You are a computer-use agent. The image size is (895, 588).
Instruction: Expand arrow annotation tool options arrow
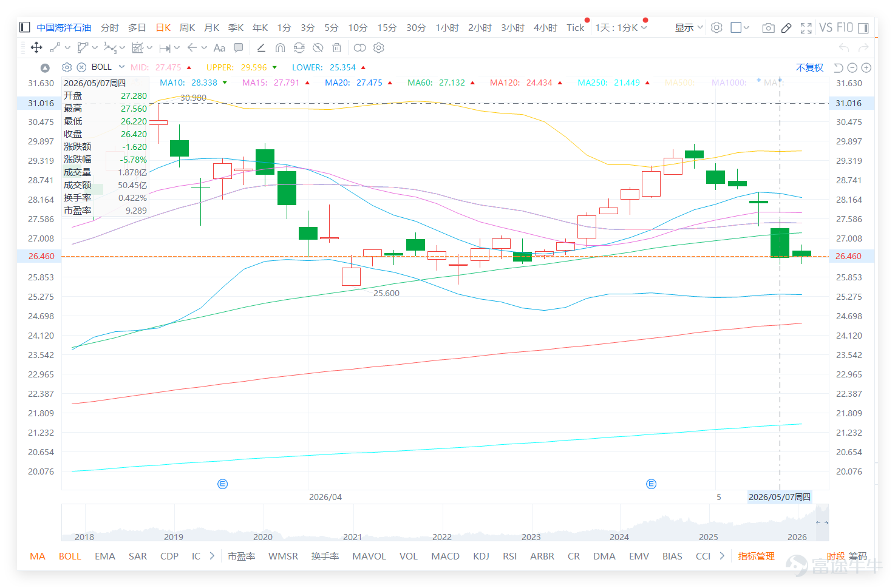coord(204,48)
